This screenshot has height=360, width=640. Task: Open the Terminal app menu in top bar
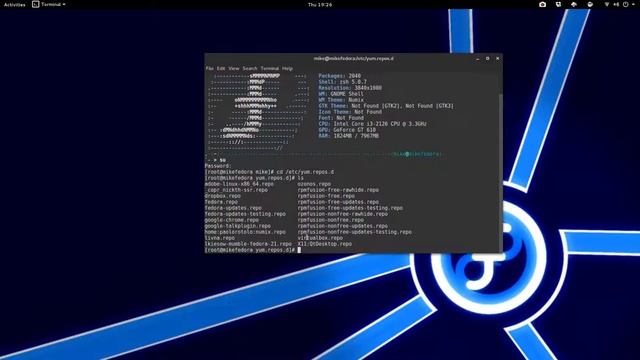[x=49, y=4]
